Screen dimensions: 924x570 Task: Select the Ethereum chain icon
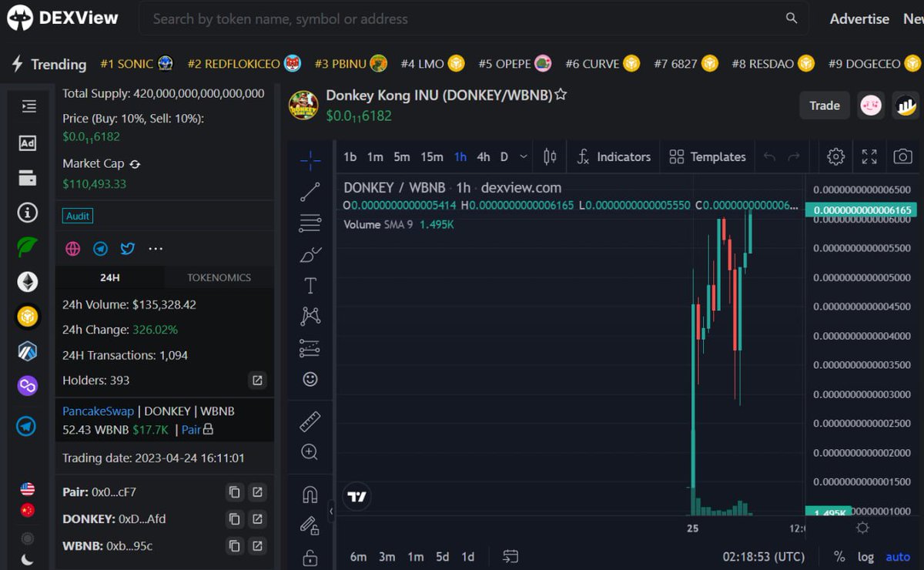[28, 282]
